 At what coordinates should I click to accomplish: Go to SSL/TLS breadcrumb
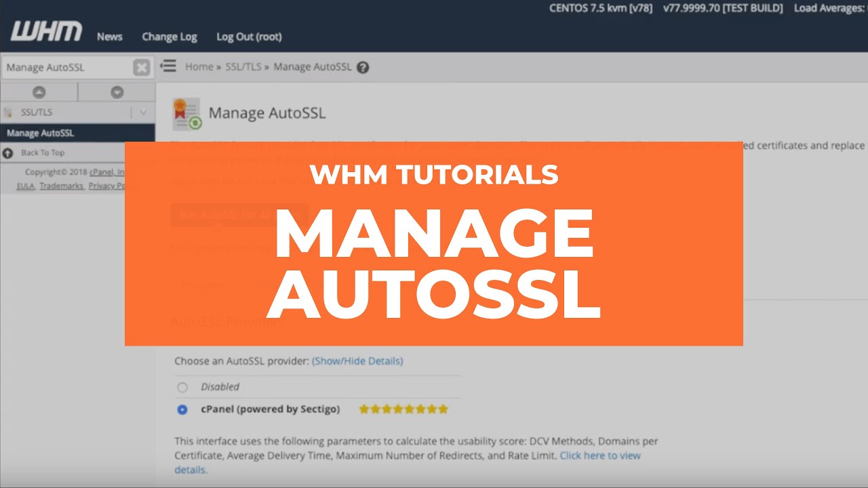pyautogui.click(x=243, y=66)
